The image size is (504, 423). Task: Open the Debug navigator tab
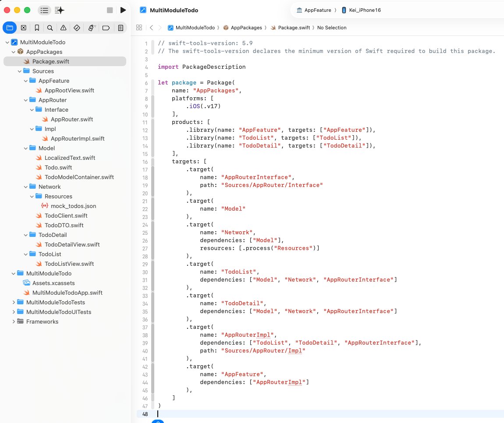pos(92,28)
